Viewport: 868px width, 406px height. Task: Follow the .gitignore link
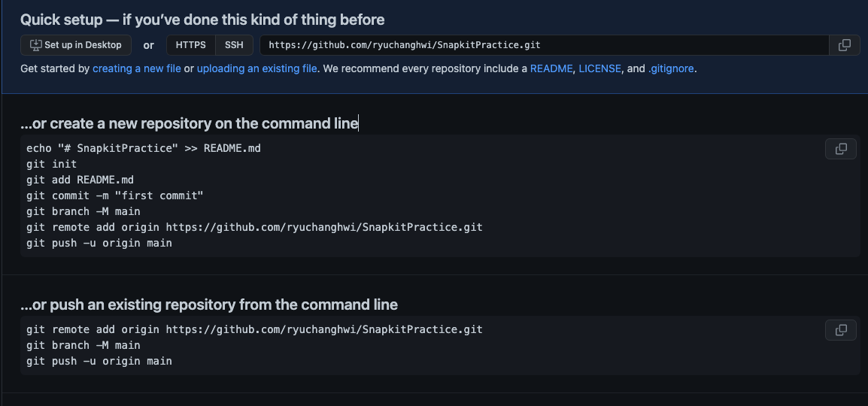coord(671,68)
